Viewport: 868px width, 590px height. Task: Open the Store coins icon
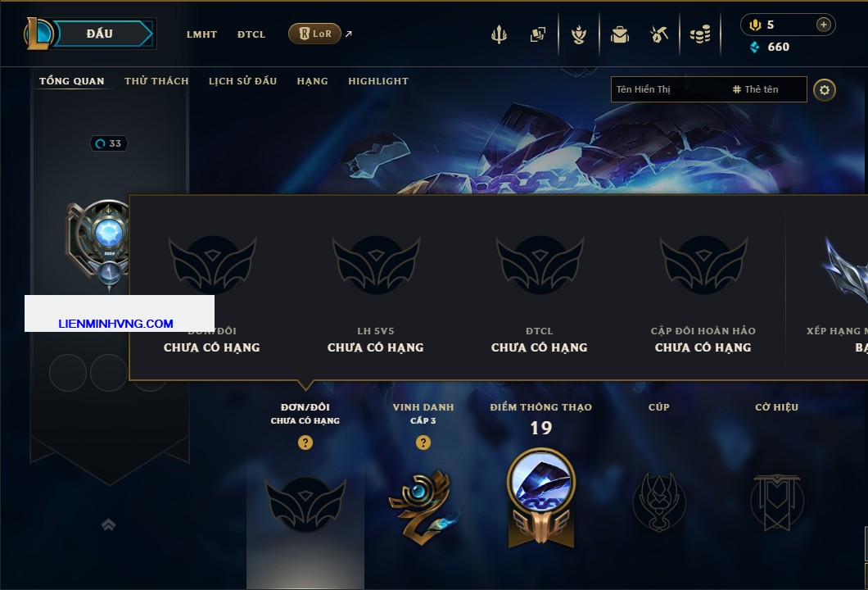700,34
